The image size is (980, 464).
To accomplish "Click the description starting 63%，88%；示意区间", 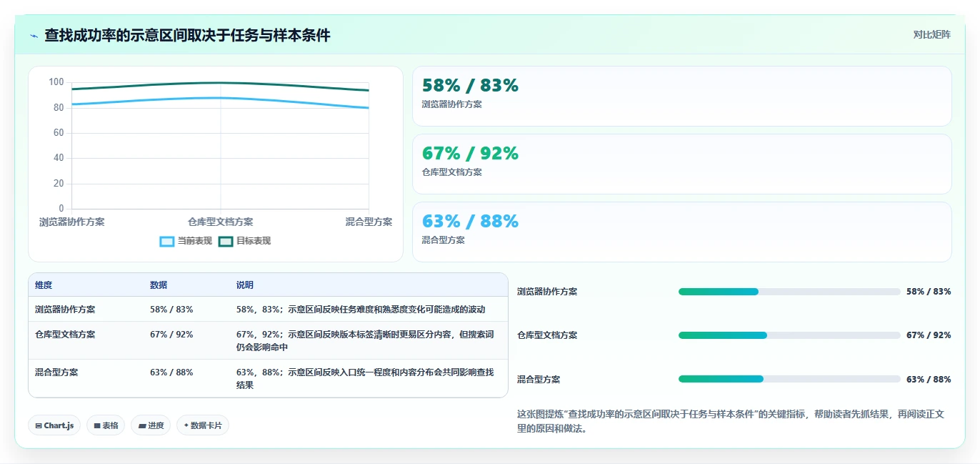I will (365, 378).
